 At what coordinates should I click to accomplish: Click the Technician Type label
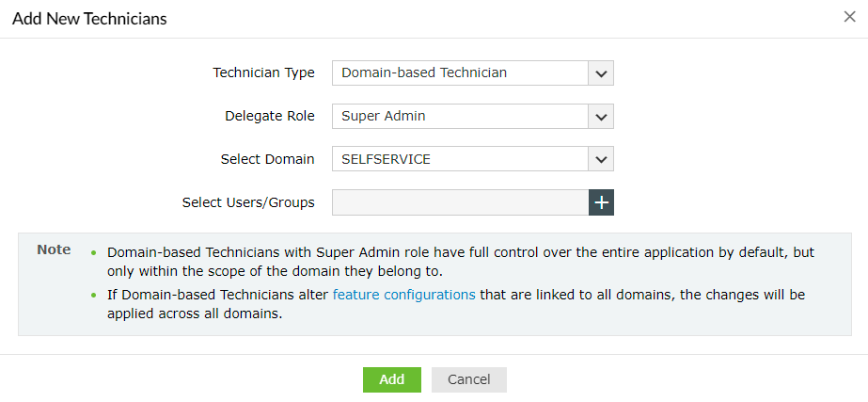[x=263, y=72]
